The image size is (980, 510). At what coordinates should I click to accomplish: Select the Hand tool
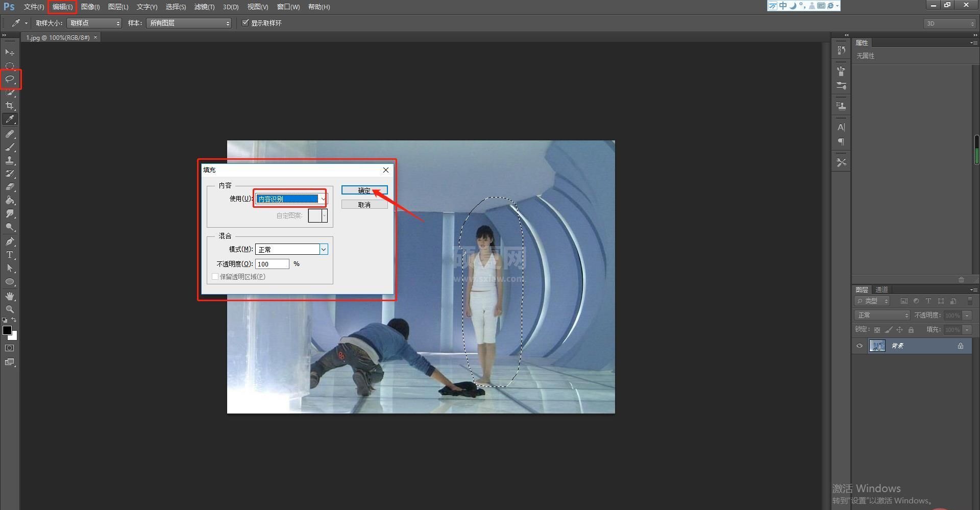[x=10, y=296]
